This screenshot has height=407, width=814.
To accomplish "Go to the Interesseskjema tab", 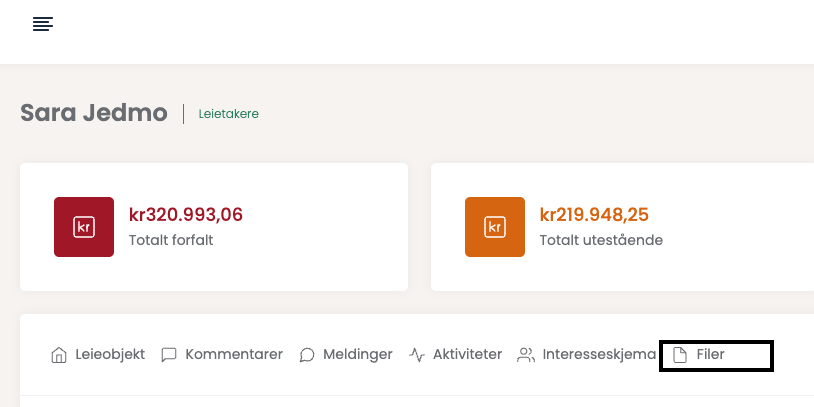I will (x=599, y=354).
